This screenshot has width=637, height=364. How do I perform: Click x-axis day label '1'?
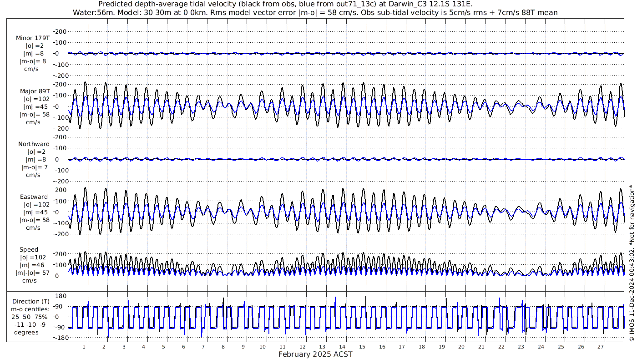[x=84, y=346]
